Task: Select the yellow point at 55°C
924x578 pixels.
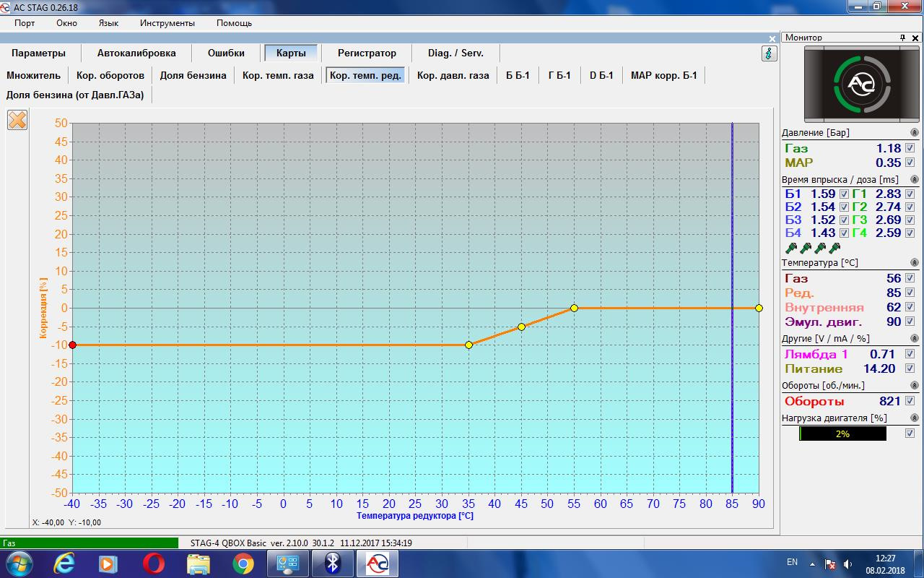Action: 574,308
